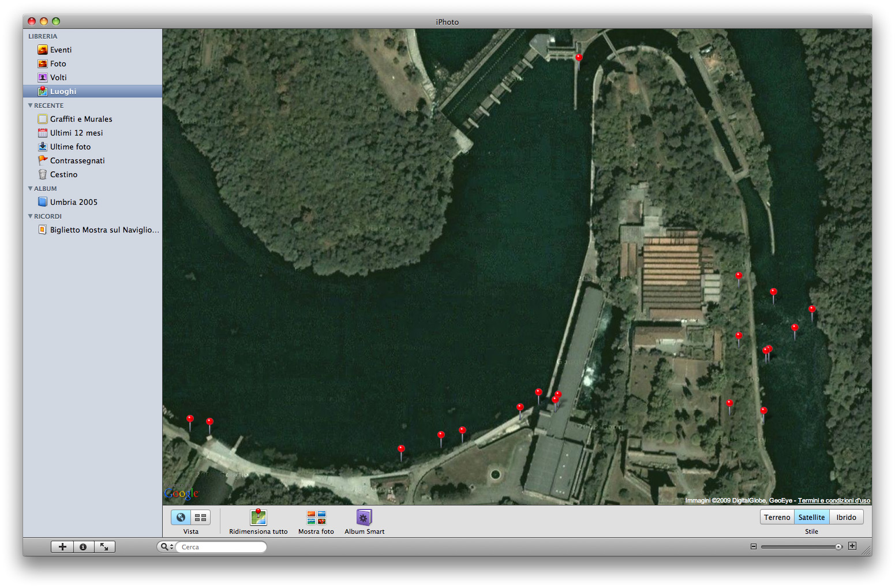Select the Satellite map style
Viewport: 895px width, 588px height.
[x=811, y=517]
